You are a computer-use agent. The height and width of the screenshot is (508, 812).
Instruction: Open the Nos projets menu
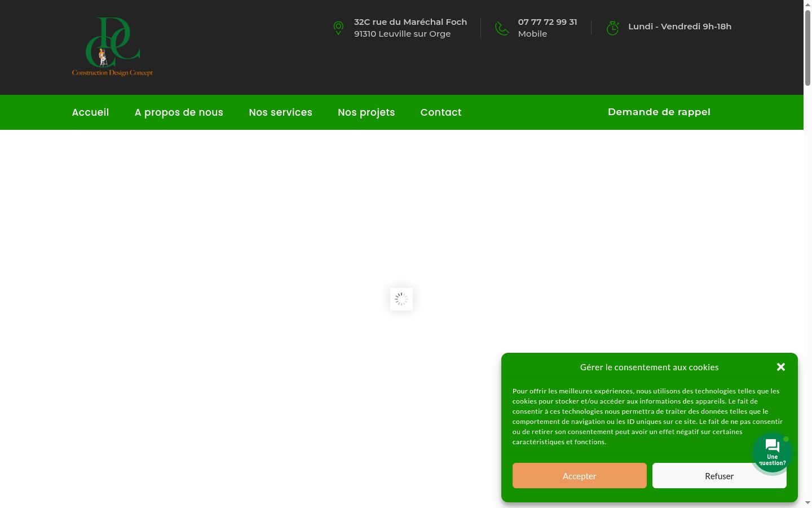[x=366, y=112]
